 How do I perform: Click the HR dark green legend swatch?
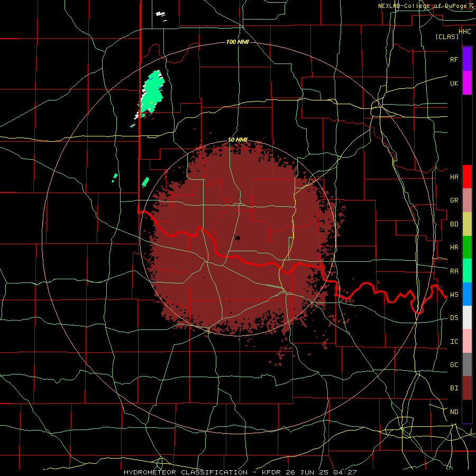pyautogui.click(x=467, y=248)
